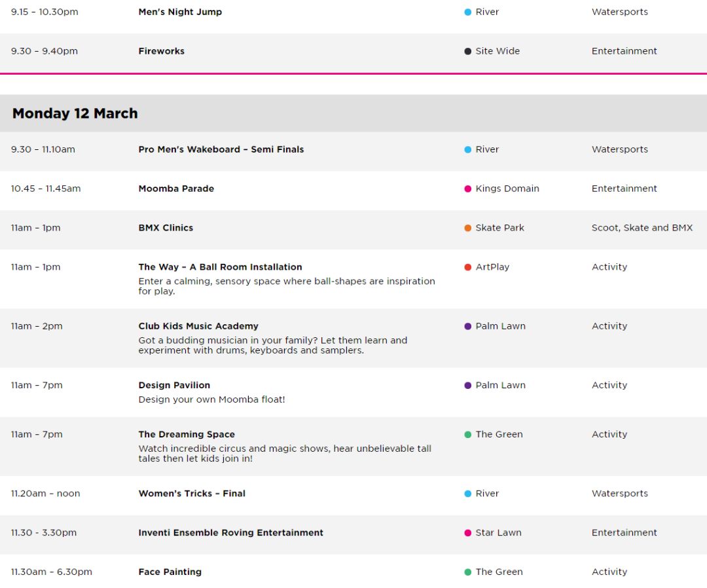
Task: Click the pink dot beside Star Lawn
Action: (x=467, y=533)
